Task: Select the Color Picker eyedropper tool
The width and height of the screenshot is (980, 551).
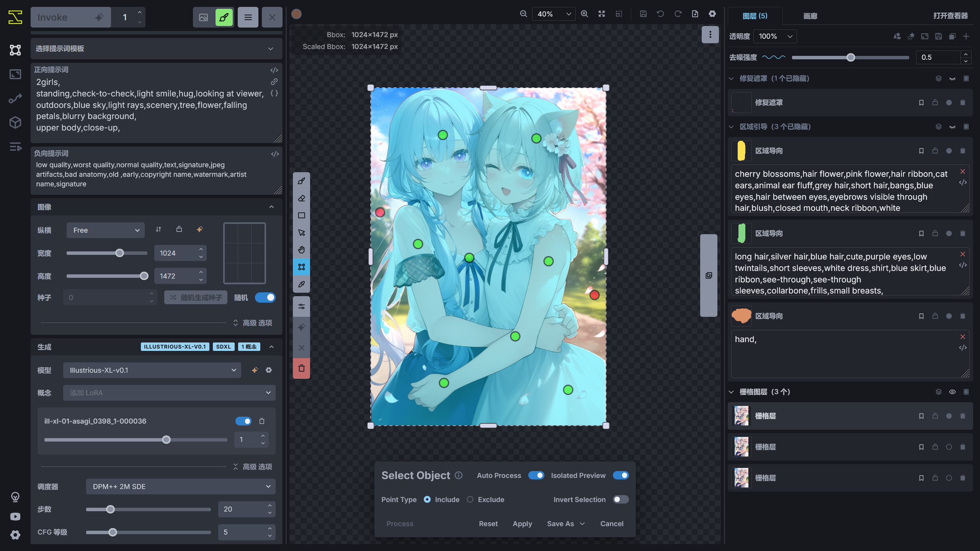Action: tap(301, 284)
